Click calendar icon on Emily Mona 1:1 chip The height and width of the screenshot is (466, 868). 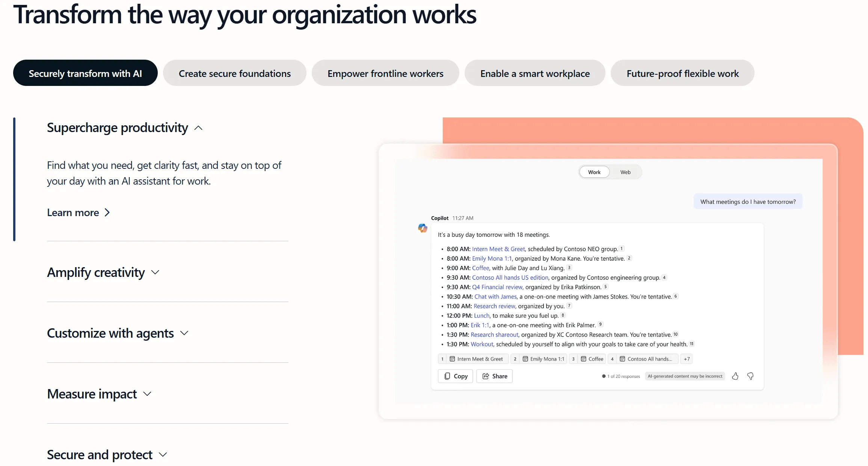click(525, 359)
